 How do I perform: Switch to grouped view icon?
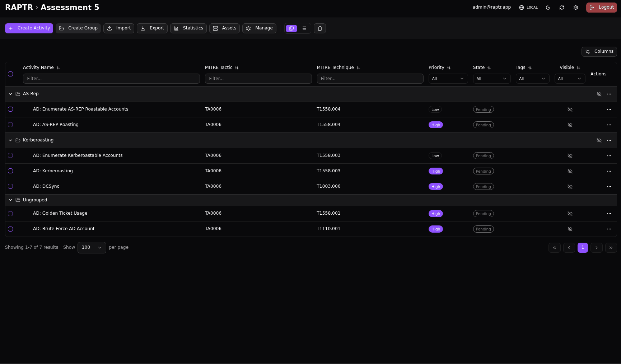tap(291, 28)
